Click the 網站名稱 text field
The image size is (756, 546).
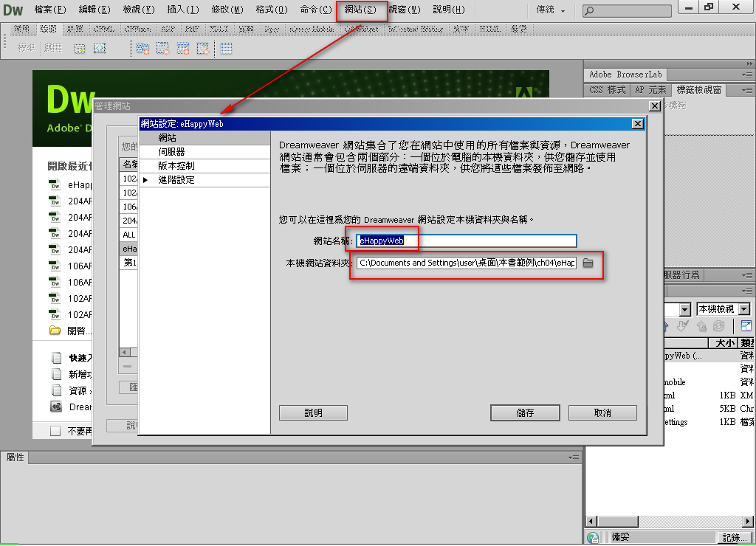click(467, 241)
